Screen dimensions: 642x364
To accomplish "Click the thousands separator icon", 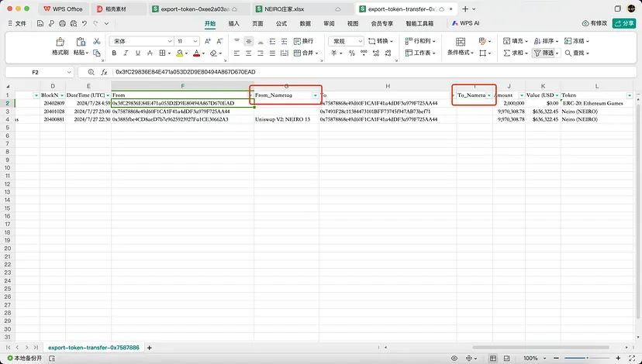I will coord(364,53).
